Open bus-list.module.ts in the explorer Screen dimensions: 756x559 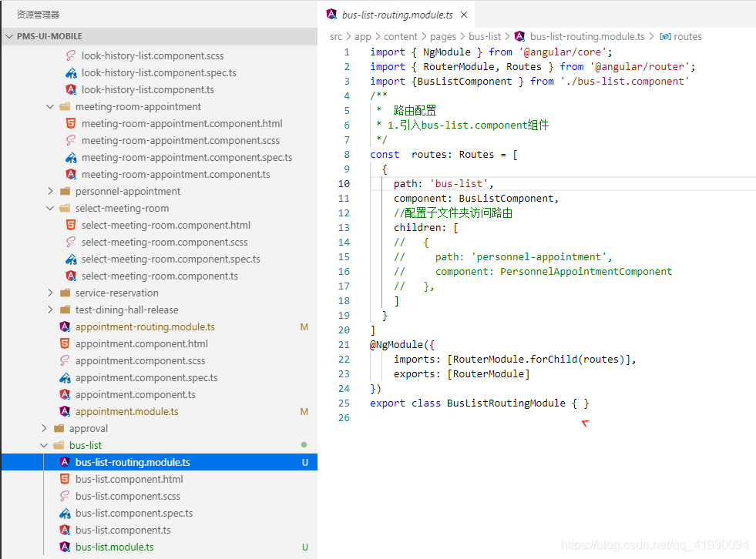(114, 547)
